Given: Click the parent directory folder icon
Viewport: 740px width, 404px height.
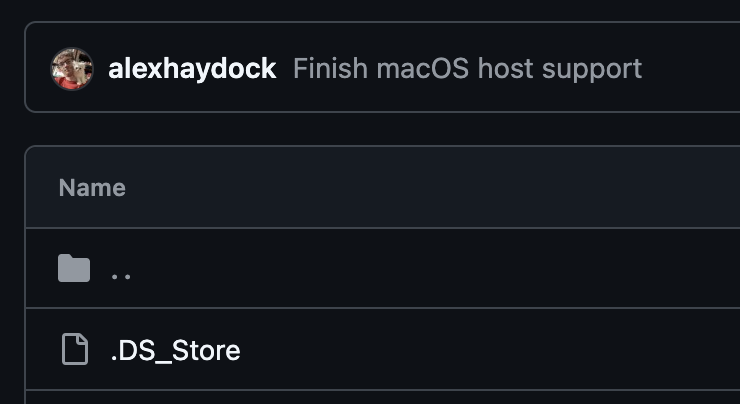Looking at the screenshot, I should pyautogui.click(x=74, y=269).
